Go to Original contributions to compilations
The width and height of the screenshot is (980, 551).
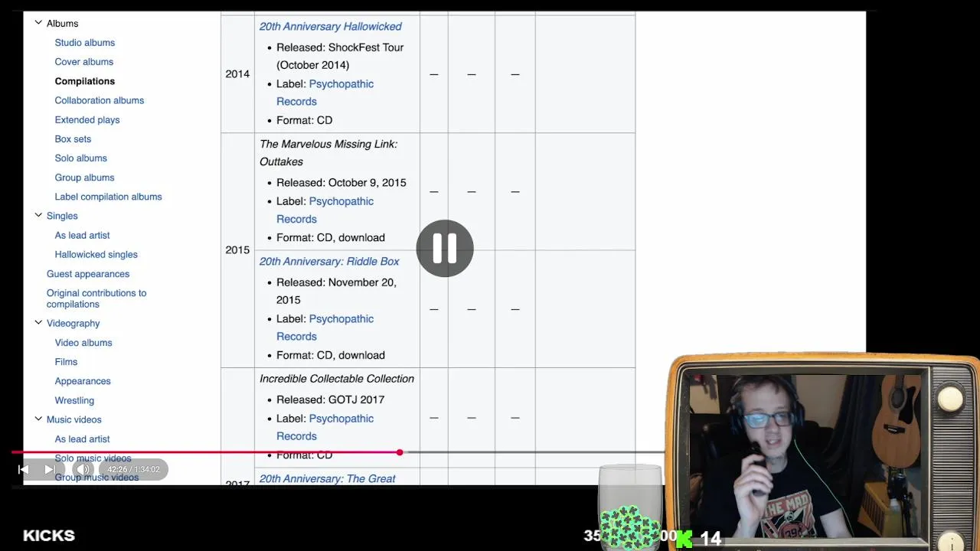click(96, 298)
